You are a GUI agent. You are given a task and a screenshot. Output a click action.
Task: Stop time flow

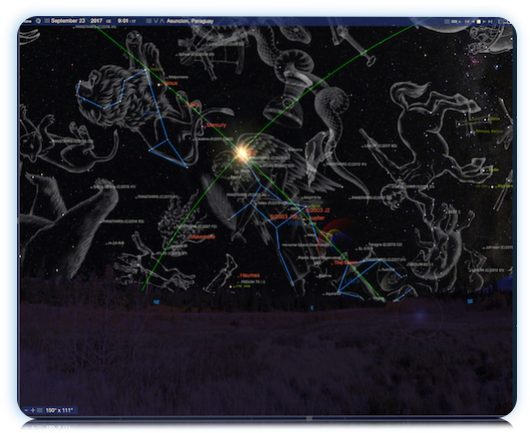coord(479,22)
